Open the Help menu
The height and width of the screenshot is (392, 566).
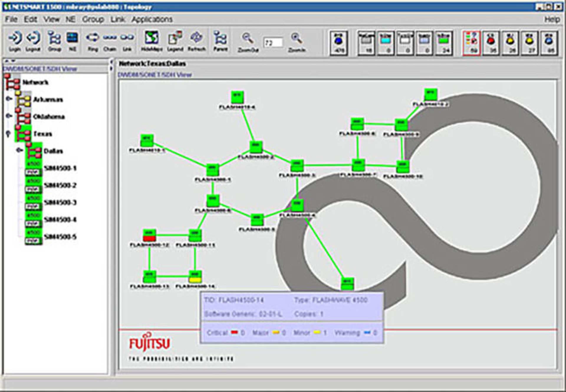tap(552, 19)
